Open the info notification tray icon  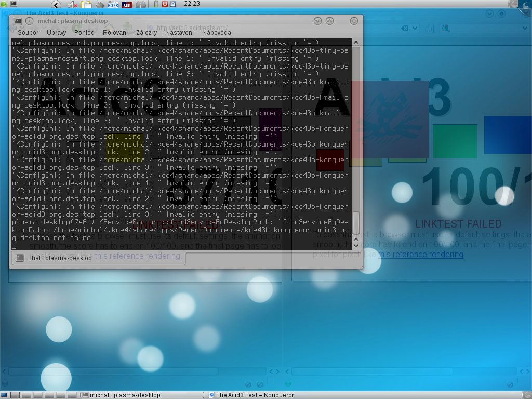coord(141,4)
